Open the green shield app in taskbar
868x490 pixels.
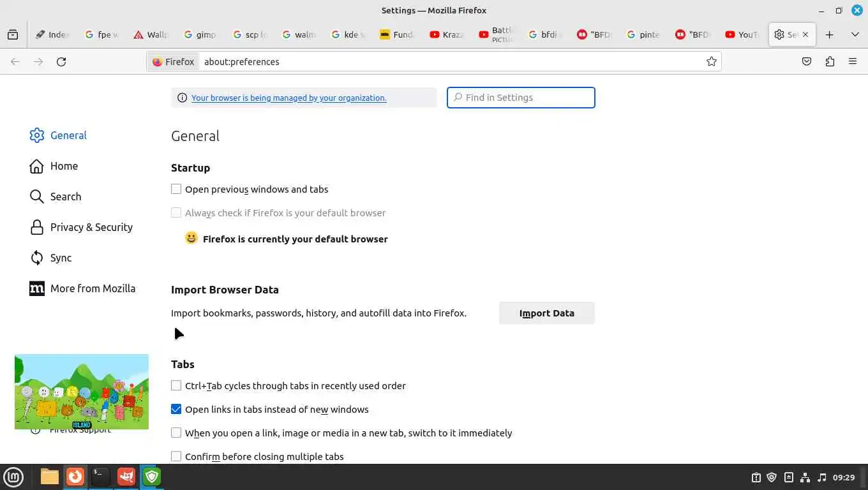[151, 477]
